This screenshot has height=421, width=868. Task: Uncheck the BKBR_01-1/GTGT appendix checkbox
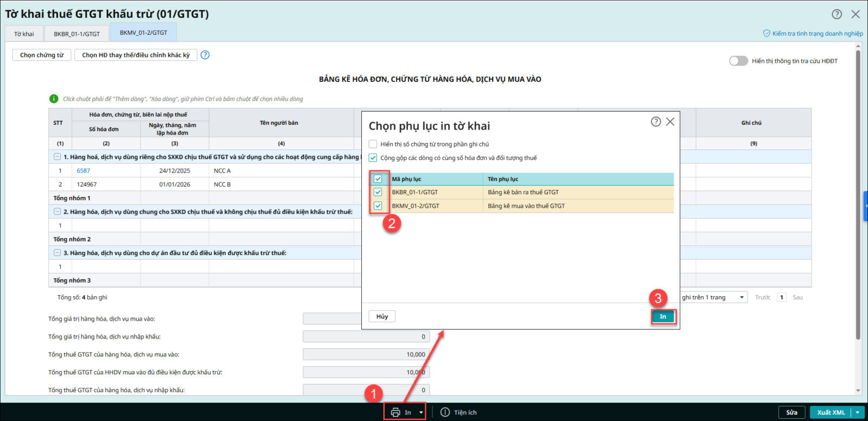378,192
